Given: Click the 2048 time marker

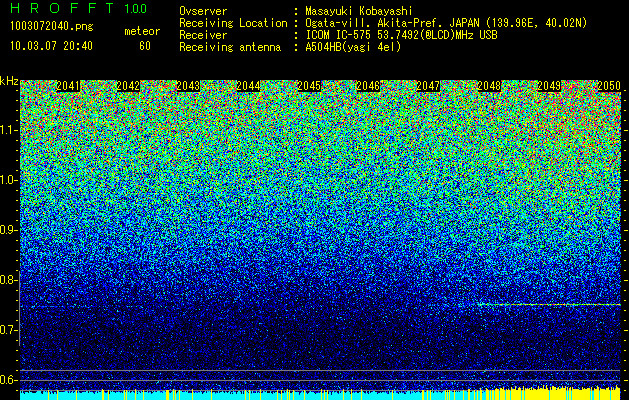Looking at the screenshot, I should click(x=489, y=86).
